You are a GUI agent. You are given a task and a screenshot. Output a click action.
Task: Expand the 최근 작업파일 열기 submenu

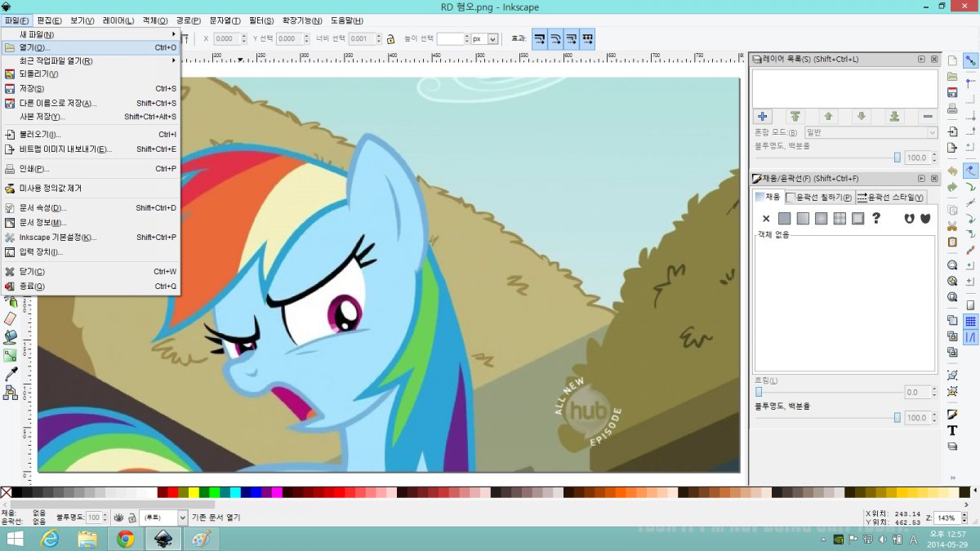(x=91, y=60)
